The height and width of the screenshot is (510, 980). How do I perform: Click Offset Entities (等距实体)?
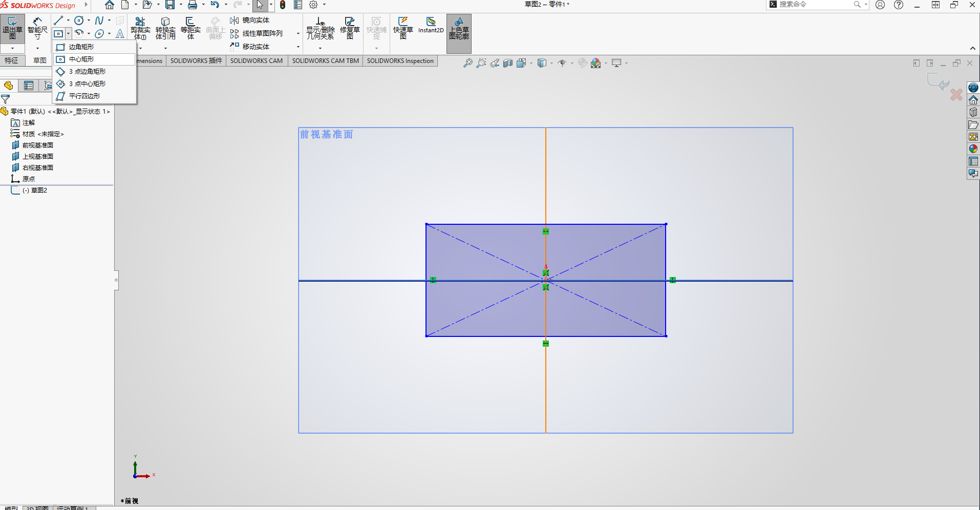(190, 29)
